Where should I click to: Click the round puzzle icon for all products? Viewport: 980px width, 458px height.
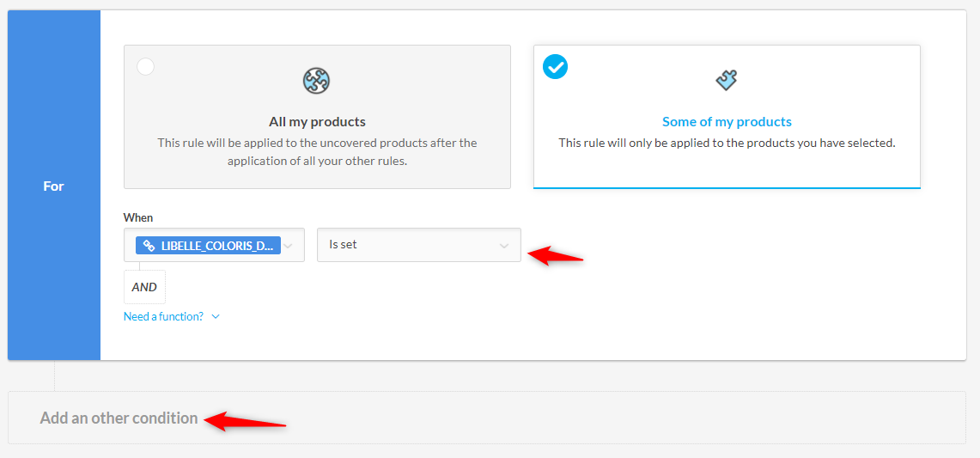(x=316, y=82)
